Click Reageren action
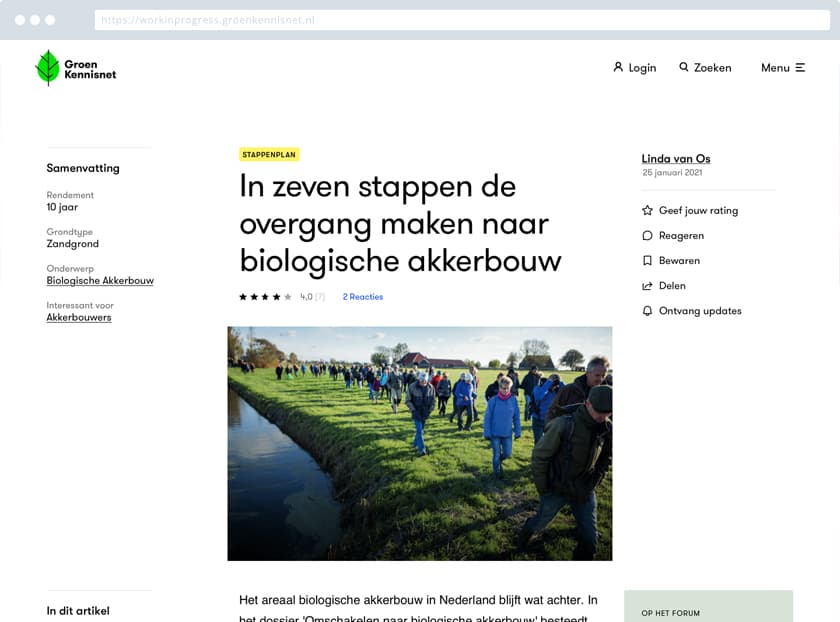840x622 pixels. point(681,236)
